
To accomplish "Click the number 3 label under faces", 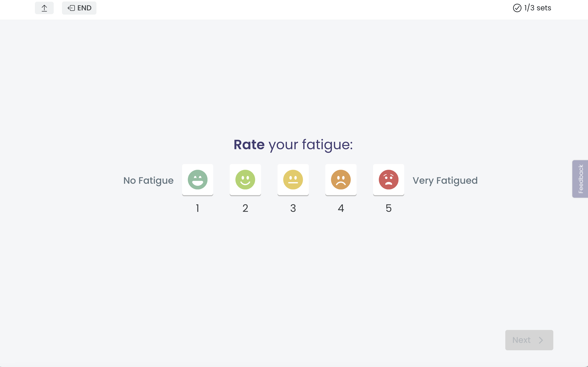I will [x=293, y=208].
